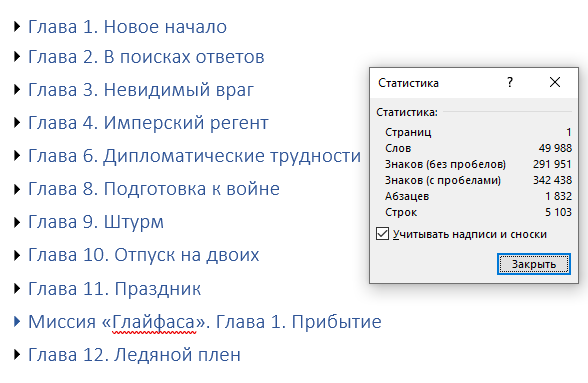Expand the Глава 12. Ледяной плен triangle
Image resolution: width=588 pixels, height=383 pixels.
17,354
